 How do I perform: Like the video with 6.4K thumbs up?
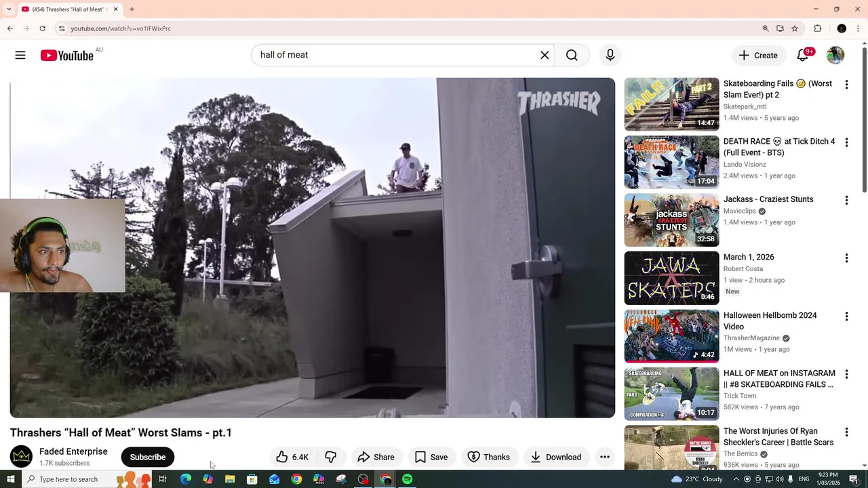point(292,457)
